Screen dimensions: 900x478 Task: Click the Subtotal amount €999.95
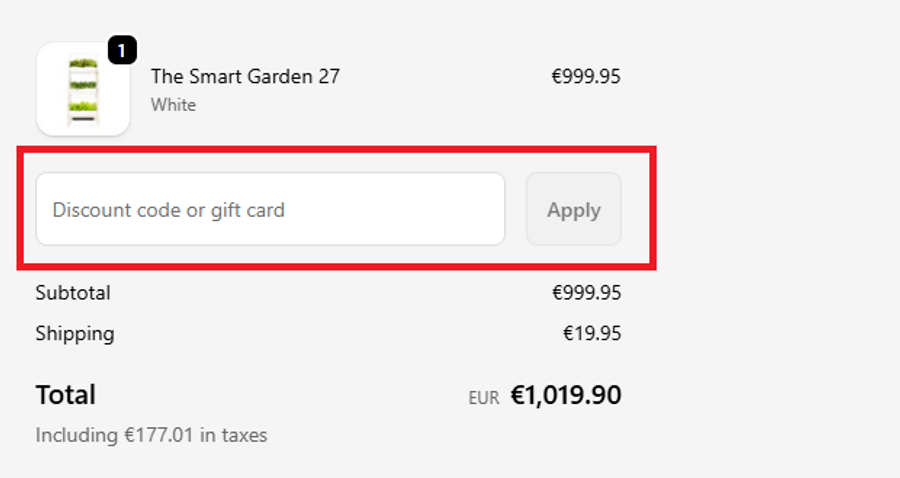tap(586, 293)
